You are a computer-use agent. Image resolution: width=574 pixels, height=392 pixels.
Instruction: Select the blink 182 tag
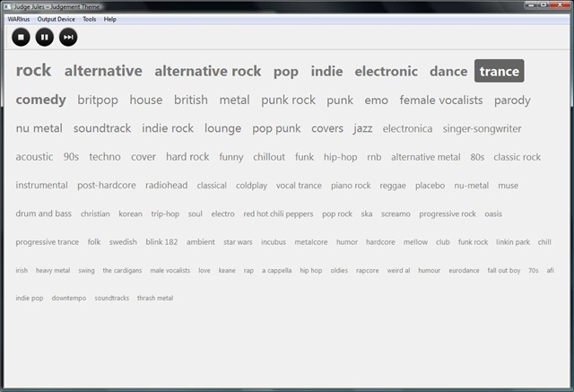tap(161, 242)
